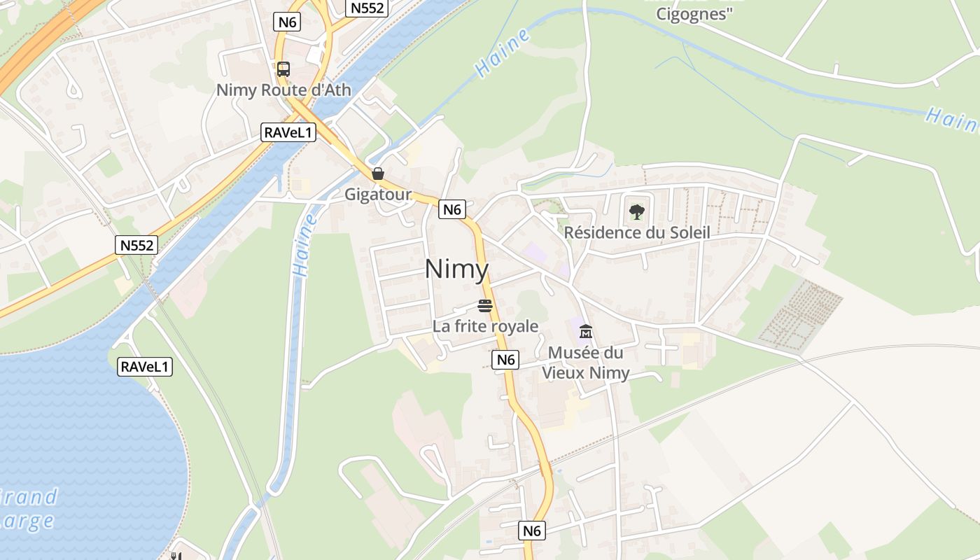Screen dimensions: 980x560
Task: Select the Résidence du Soleil tree icon
Action: pos(636,211)
